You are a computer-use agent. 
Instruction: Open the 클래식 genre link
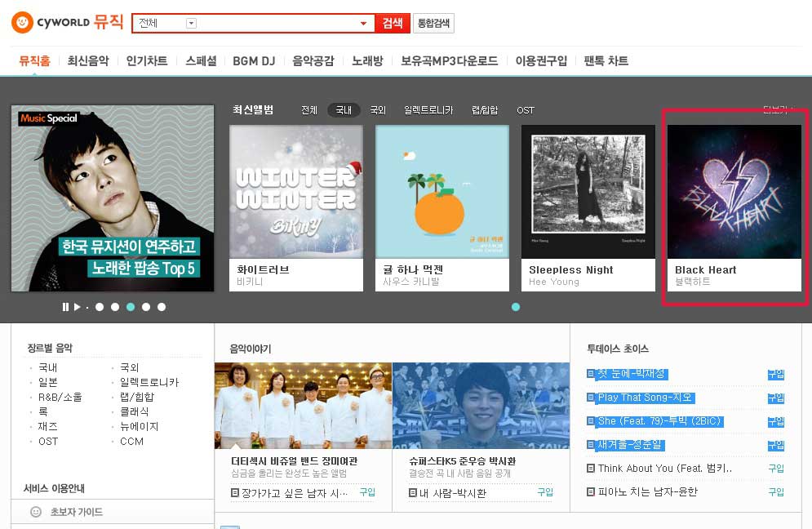tap(134, 412)
